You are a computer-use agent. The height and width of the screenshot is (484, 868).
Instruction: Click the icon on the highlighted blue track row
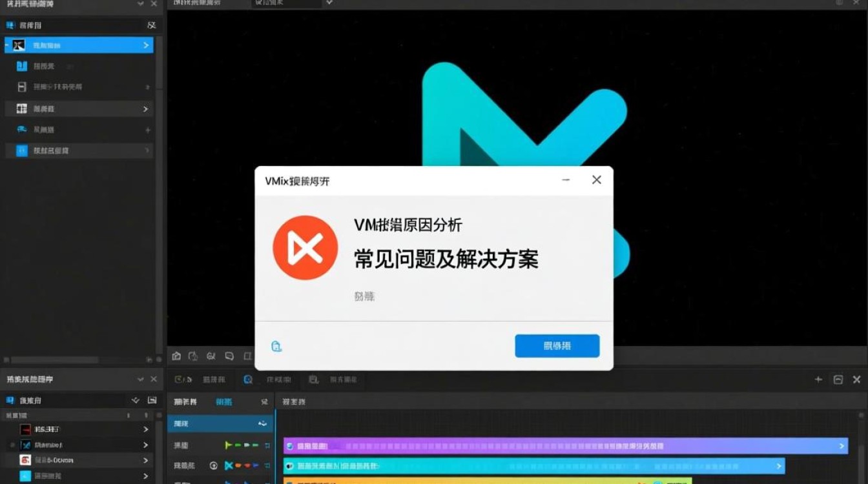click(x=262, y=423)
